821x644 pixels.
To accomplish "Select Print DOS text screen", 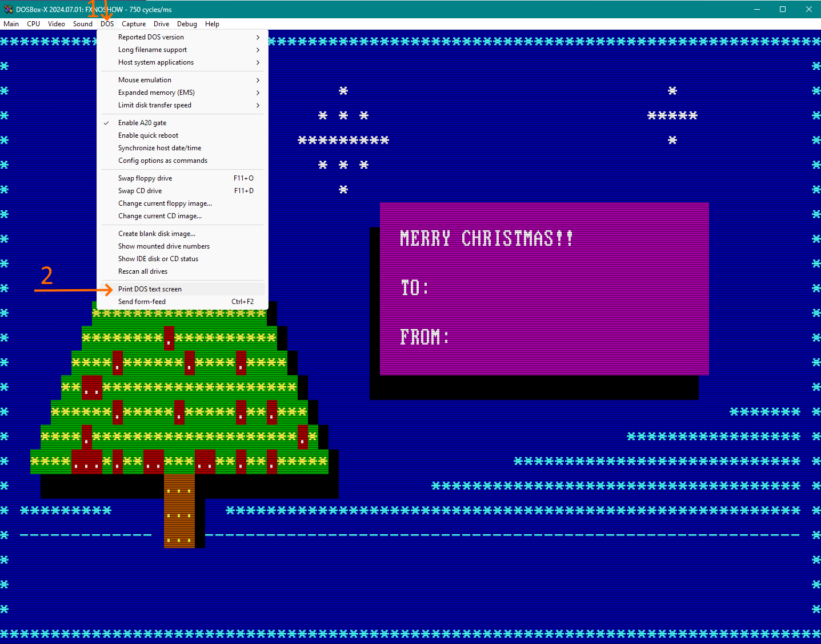I will coord(183,289).
